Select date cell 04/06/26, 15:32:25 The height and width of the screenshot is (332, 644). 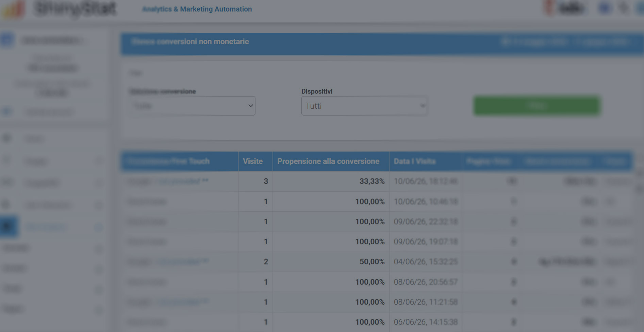(426, 262)
